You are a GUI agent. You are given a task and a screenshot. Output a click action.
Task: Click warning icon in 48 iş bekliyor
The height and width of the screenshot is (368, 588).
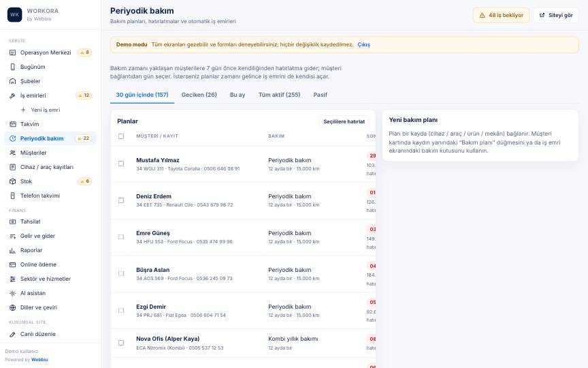[483, 16]
